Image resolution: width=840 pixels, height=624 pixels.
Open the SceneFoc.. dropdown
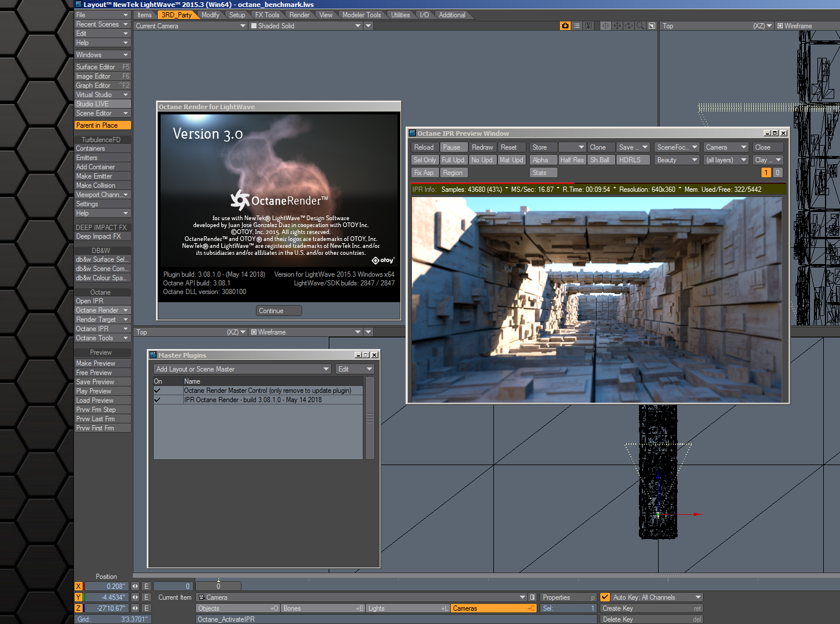point(677,147)
